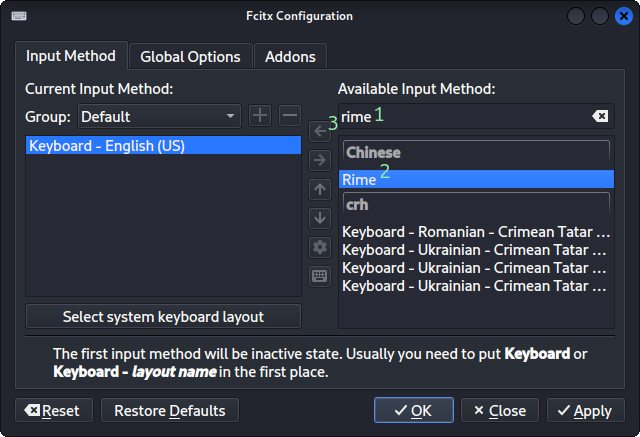The width and height of the screenshot is (640, 437).
Task: Click the left arrow to add input method
Action: coord(320,131)
